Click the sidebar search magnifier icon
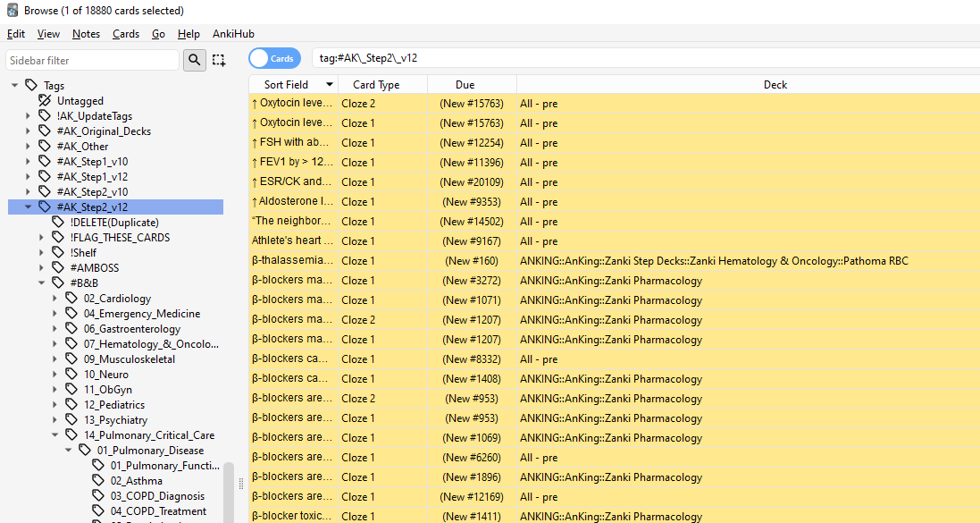 pyautogui.click(x=194, y=60)
